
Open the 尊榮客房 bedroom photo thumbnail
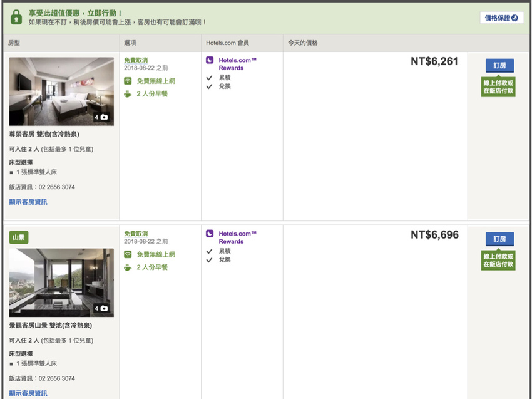tap(61, 91)
